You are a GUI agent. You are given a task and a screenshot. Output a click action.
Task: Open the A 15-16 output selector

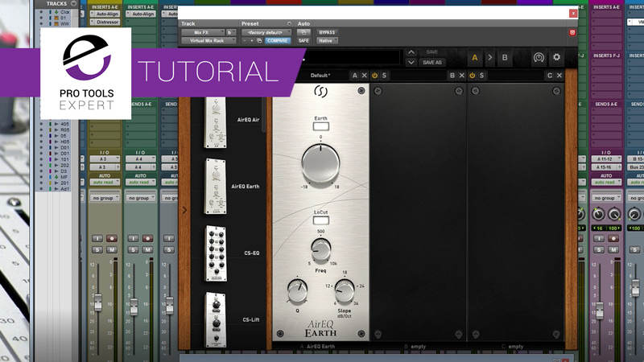pyautogui.click(x=606, y=167)
